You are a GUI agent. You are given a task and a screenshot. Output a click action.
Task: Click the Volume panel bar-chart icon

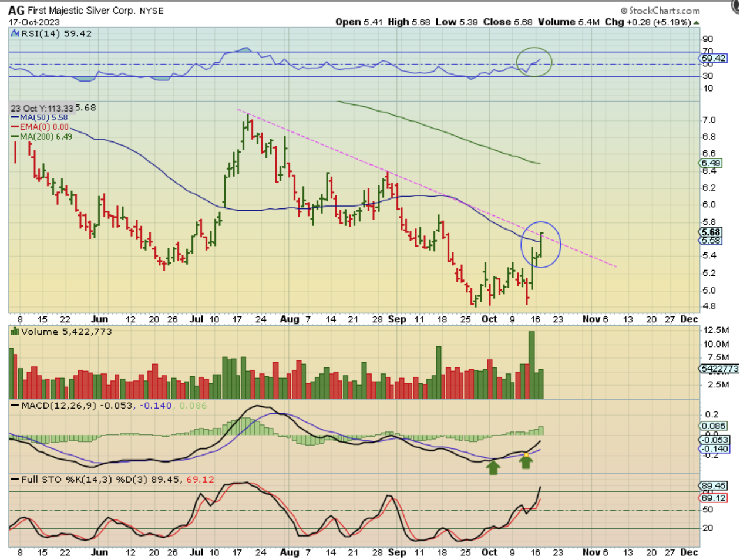pos(15,332)
